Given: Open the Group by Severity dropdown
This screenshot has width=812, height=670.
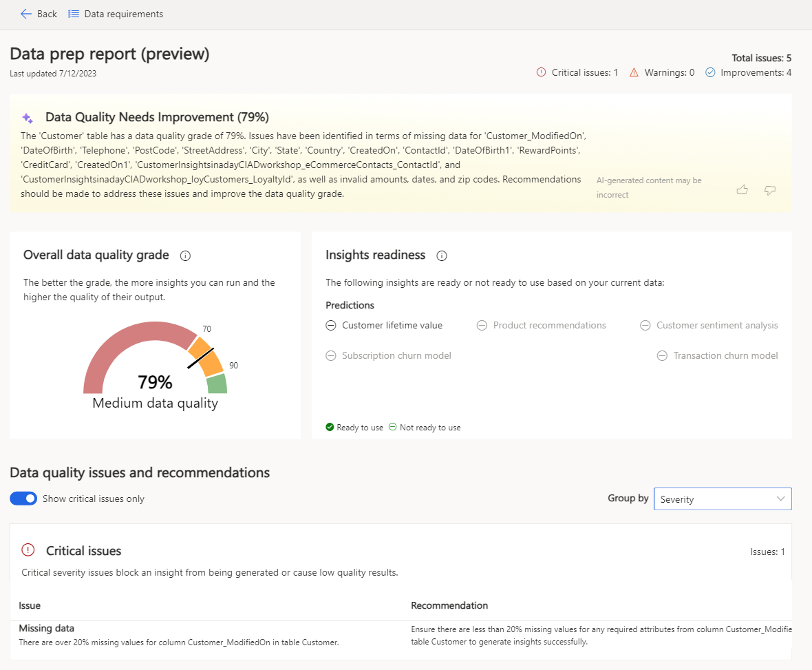Looking at the screenshot, I should [x=722, y=498].
